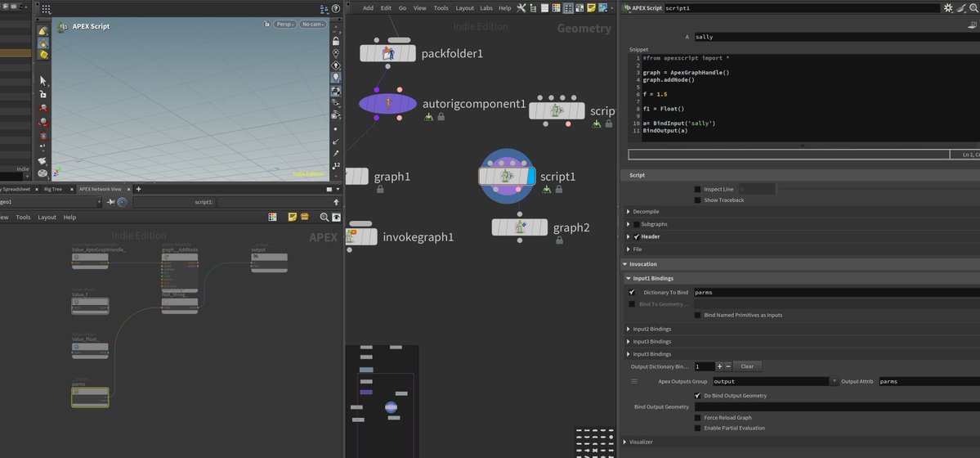Screen dimensions: 980x458
Task: Click the APEX network color palette icon
Action: (272, 217)
